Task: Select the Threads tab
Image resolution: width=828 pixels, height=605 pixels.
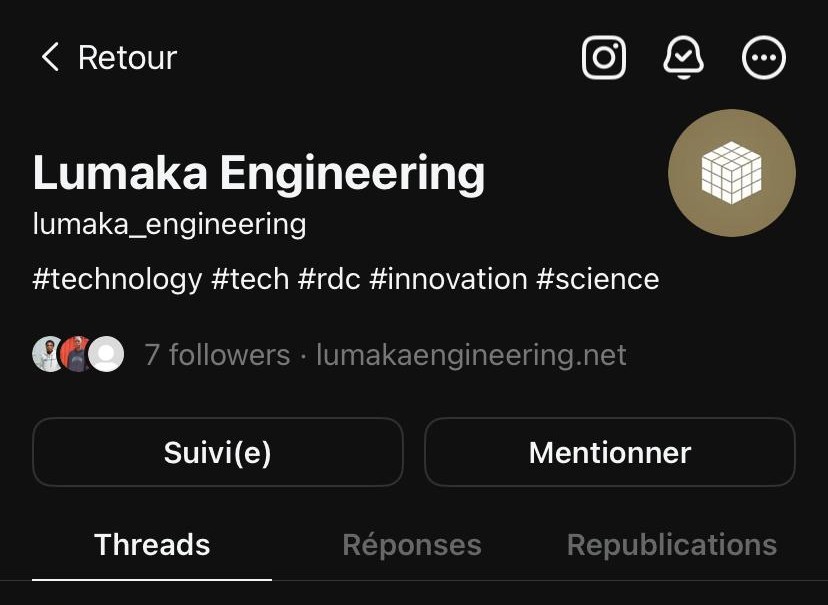Action: click(x=152, y=544)
